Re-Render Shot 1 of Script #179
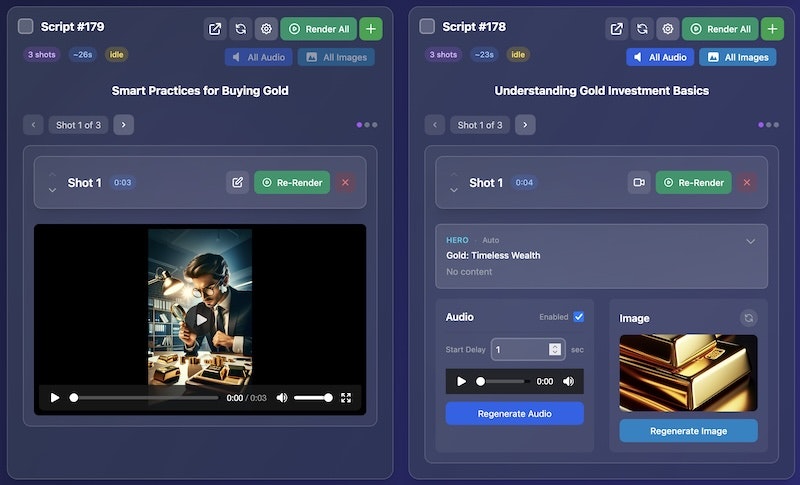Viewport: 800px width, 485px height. (292, 183)
